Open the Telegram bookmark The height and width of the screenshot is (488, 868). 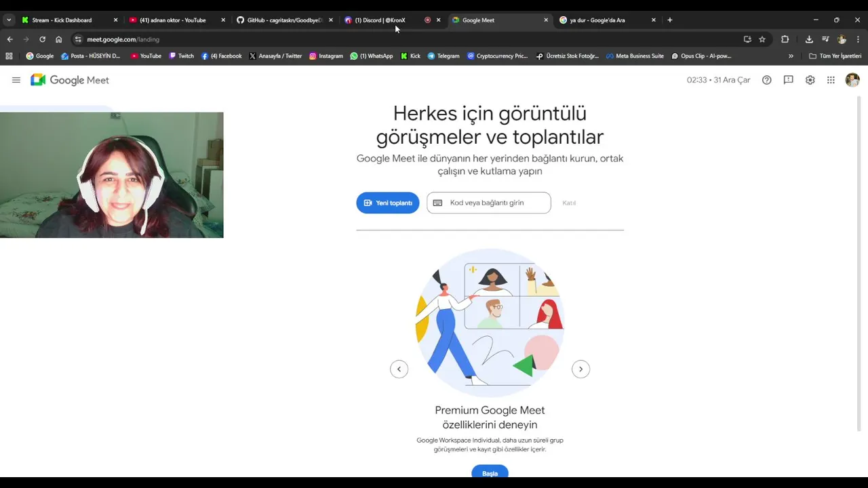click(x=443, y=56)
